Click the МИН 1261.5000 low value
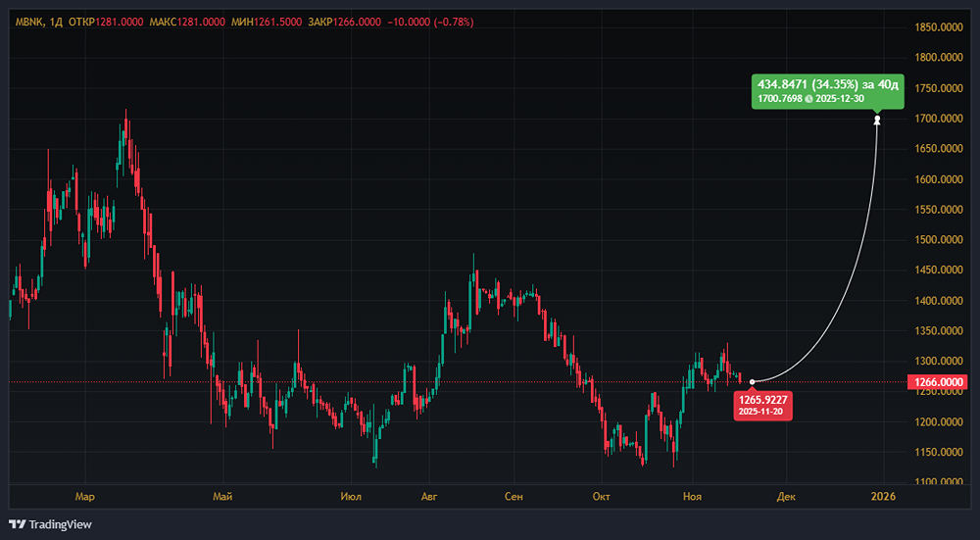Image resolution: width=980 pixels, height=540 pixels. [x=267, y=22]
